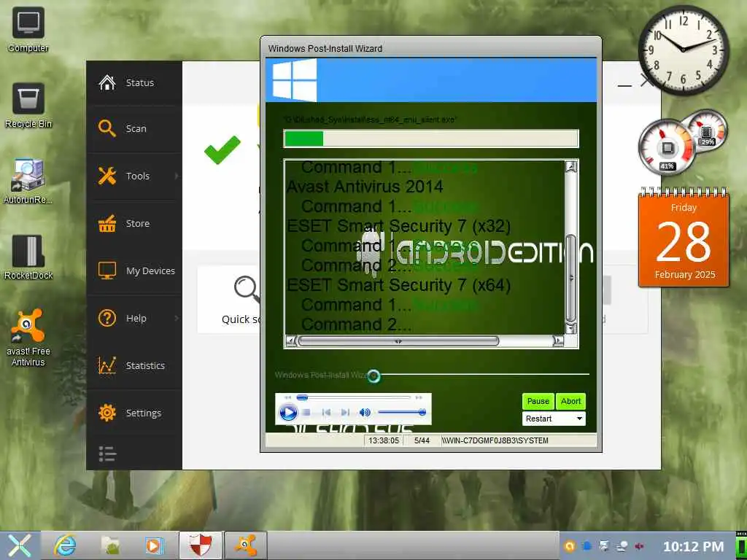
Task: Click the log horizontal scrollbar left arrow
Action: coord(290,341)
